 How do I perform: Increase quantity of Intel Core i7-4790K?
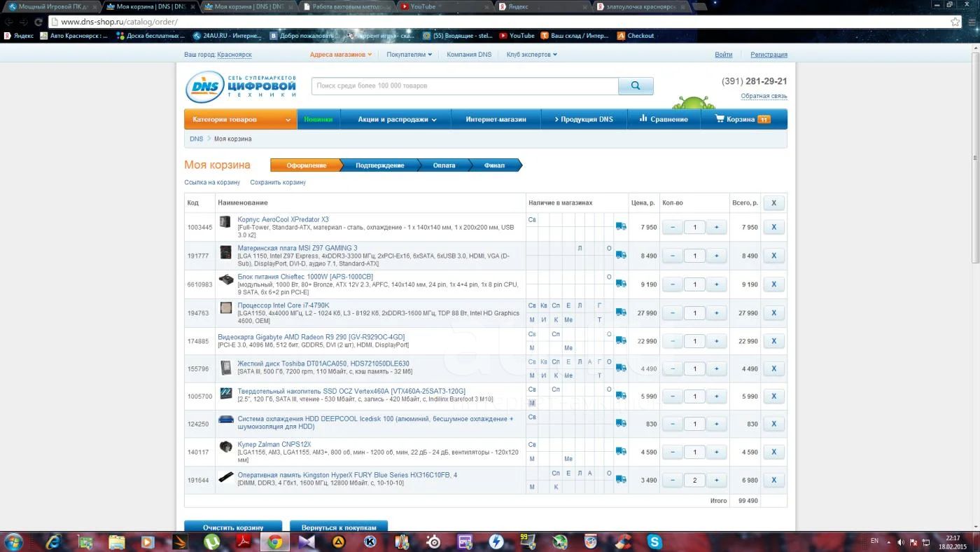click(x=716, y=313)
